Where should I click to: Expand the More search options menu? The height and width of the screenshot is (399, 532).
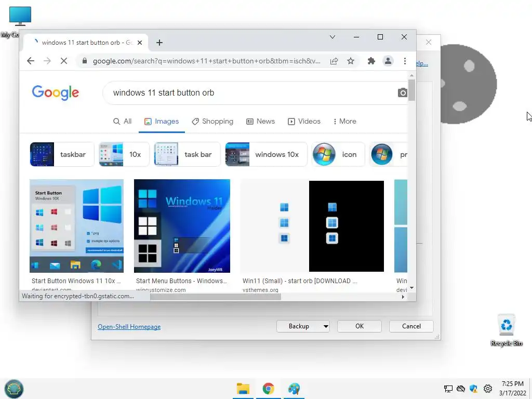click(345, 122)
